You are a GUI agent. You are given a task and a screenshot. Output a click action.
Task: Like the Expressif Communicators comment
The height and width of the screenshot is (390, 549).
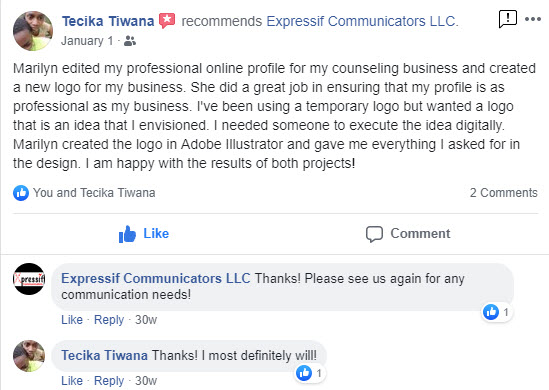click(x=72, y=320)
